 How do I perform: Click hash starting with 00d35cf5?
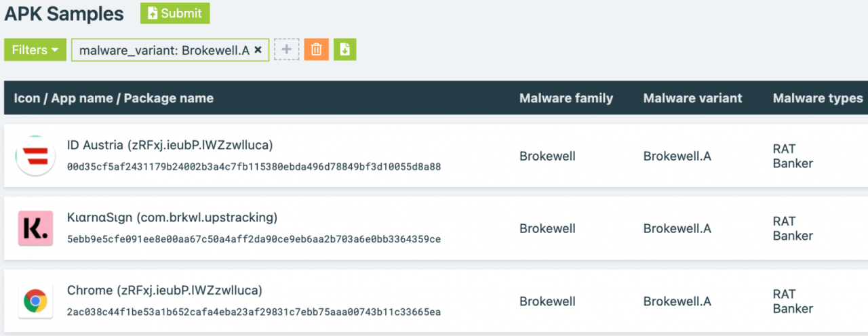(254, 167)
